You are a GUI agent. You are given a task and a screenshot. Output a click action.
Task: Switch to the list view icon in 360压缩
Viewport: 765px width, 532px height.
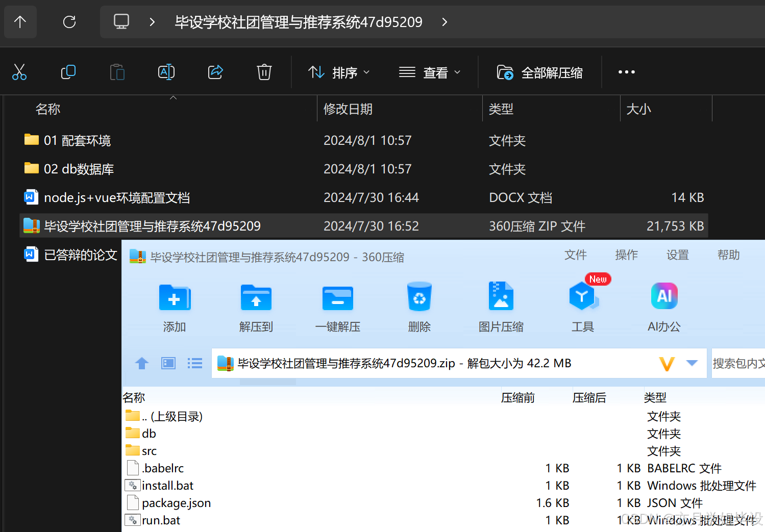point(195,363)
